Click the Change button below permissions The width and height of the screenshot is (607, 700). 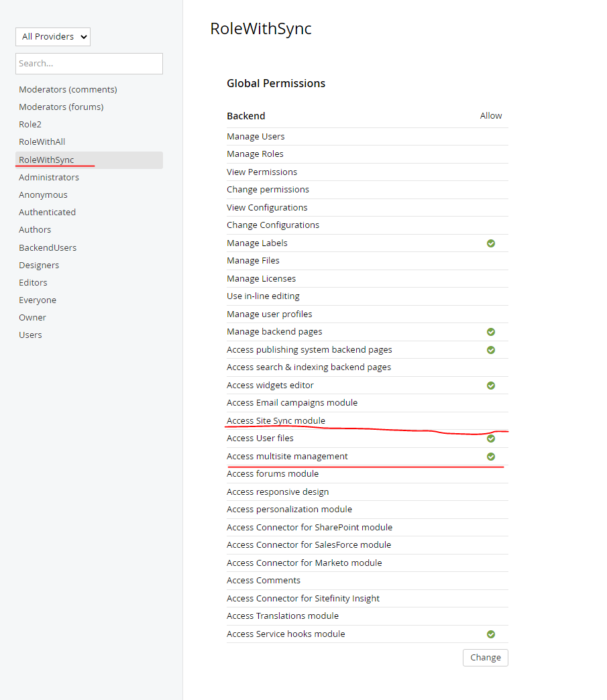486,658
